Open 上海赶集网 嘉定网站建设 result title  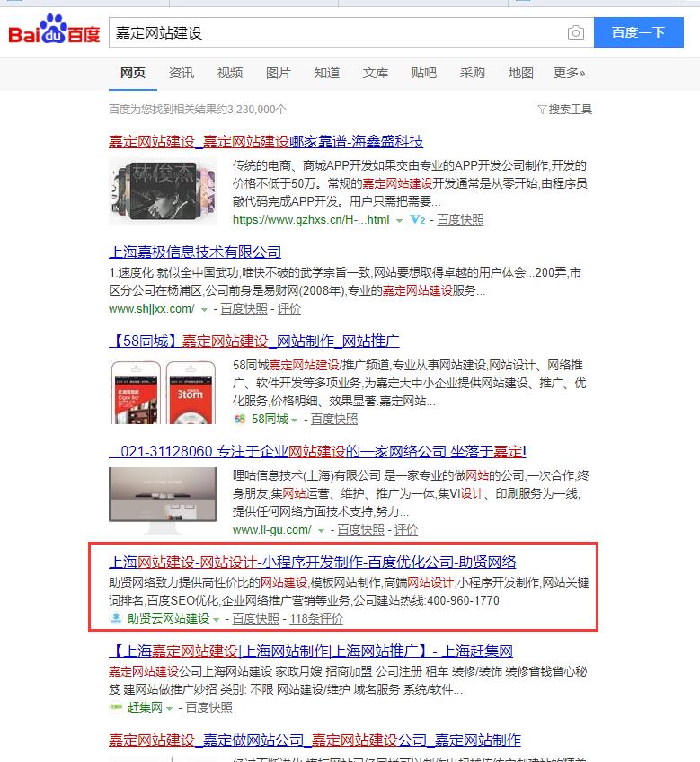coord(311,651)
